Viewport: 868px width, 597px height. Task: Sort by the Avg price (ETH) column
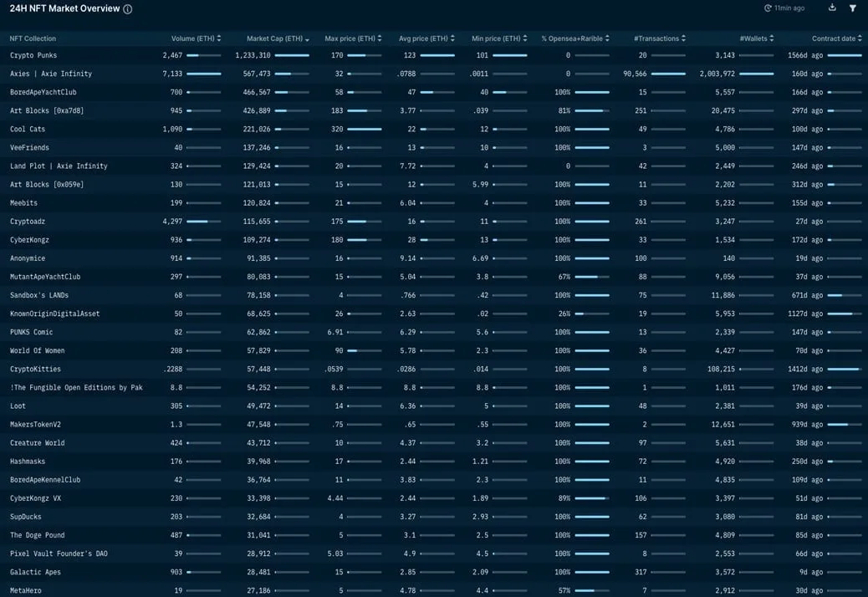click(426, 38)
